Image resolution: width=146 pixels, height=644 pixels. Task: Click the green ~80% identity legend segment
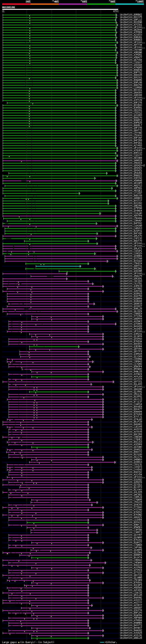[x=101, y=4]
